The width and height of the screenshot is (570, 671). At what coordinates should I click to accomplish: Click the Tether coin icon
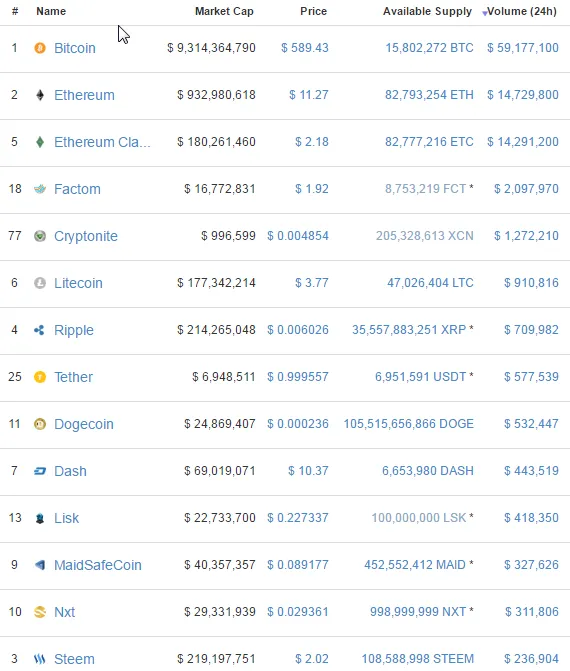pyautogui.click(x=40, y=377)
